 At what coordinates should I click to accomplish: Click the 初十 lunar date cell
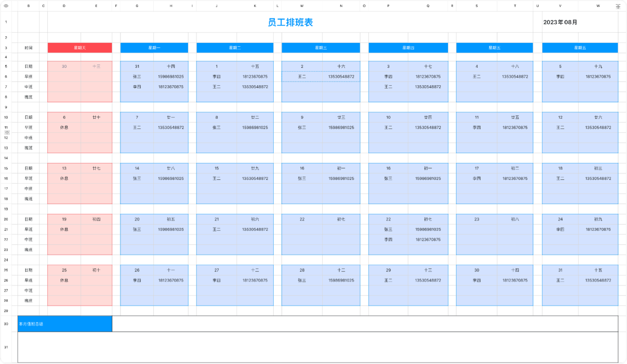tap(96, 270)
